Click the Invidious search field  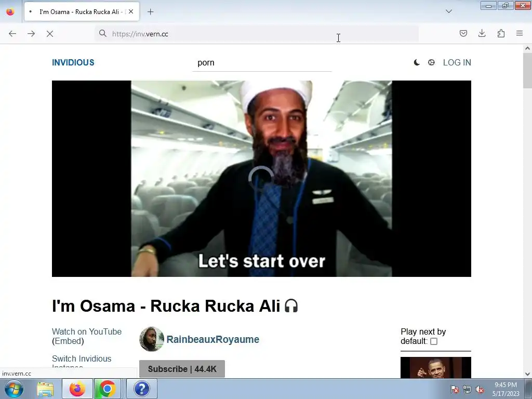pyautogui.click(x=262, y=63)
